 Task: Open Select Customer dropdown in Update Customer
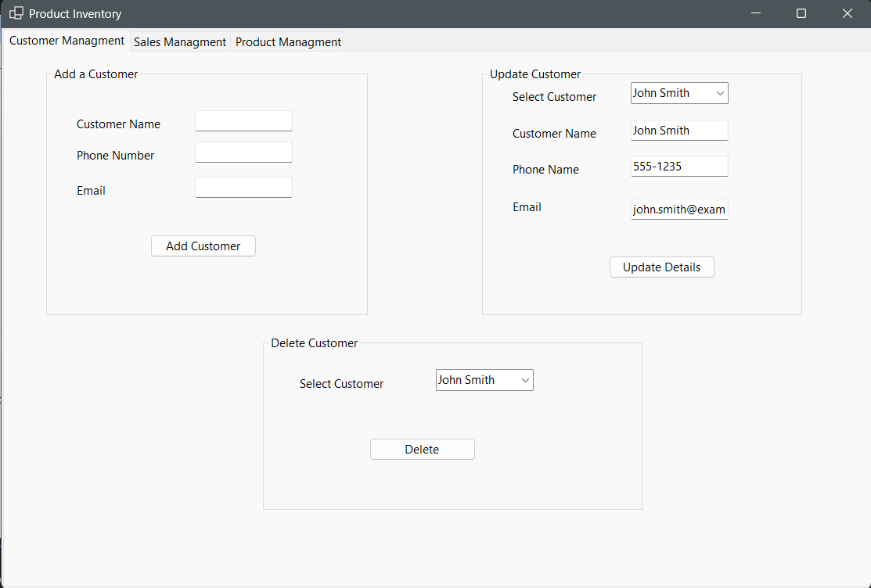coord(679,93)
